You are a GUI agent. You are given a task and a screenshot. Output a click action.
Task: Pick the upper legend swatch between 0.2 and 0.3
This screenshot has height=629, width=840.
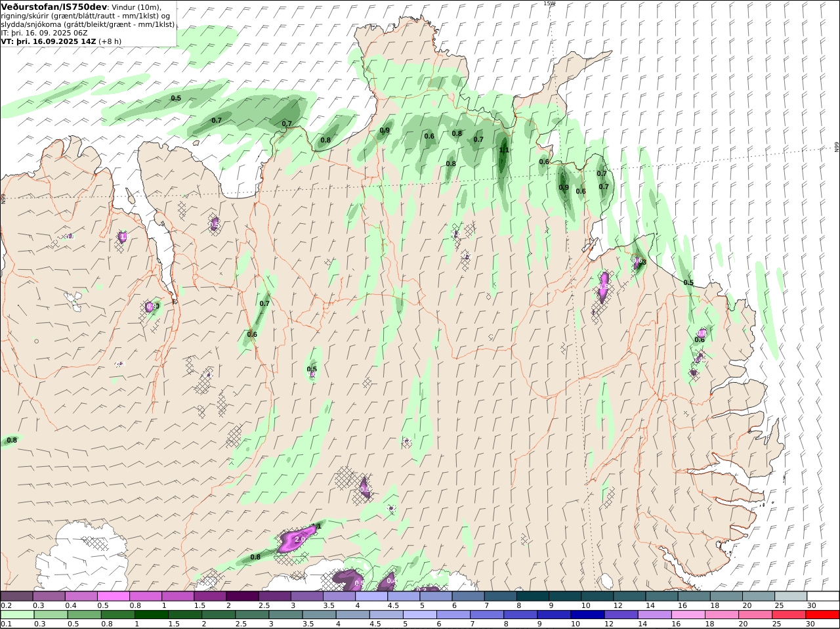pyautogui.click(x=16, y=596)
